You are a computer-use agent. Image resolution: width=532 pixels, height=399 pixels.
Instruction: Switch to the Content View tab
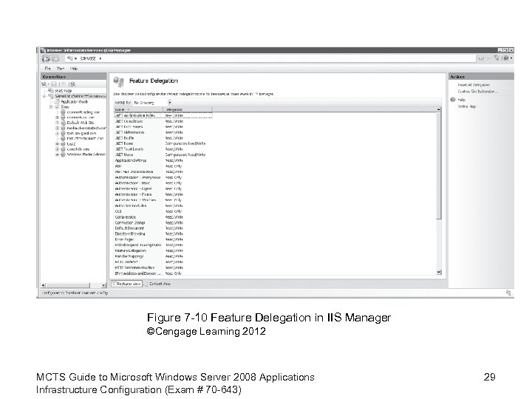pos(157,284)
